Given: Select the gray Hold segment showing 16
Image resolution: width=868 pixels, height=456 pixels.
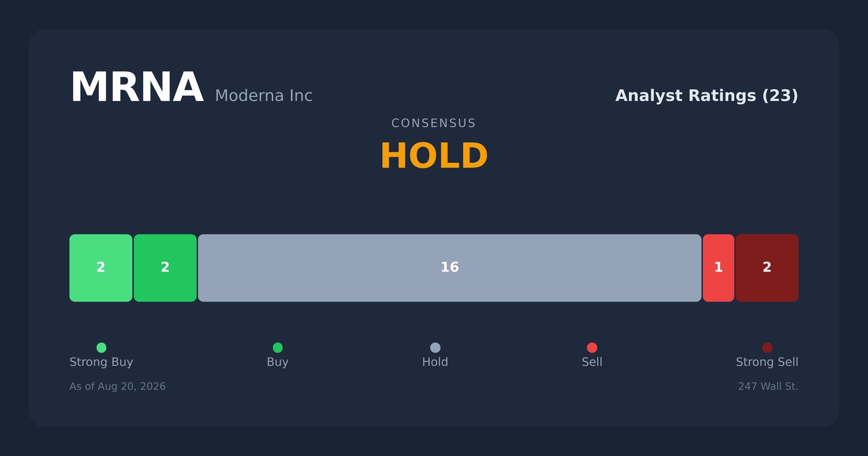Looking at the screenshot, I should click(450, 268).
